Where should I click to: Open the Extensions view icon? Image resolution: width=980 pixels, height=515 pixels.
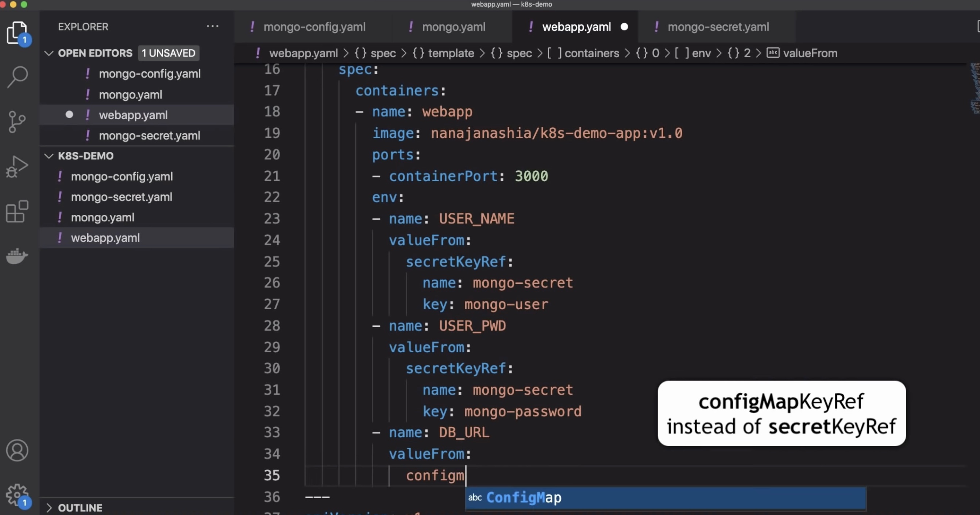click(x=17, y=211)
